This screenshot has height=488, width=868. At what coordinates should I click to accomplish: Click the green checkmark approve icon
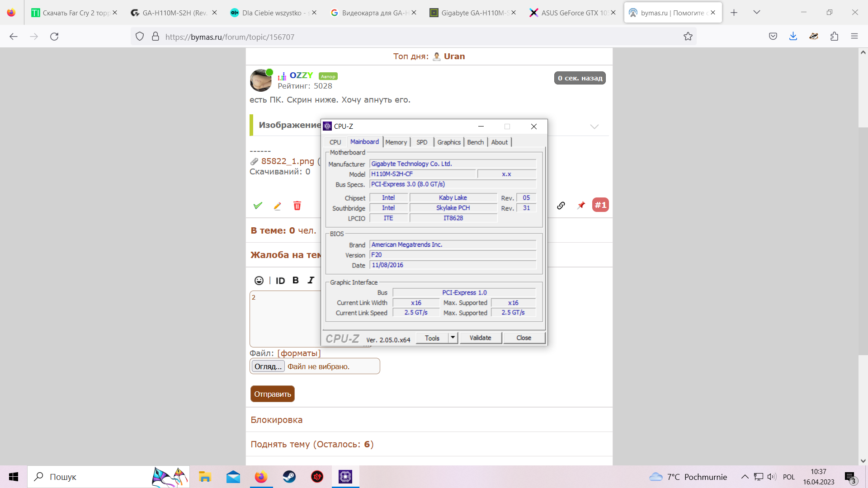pos(258,206)
